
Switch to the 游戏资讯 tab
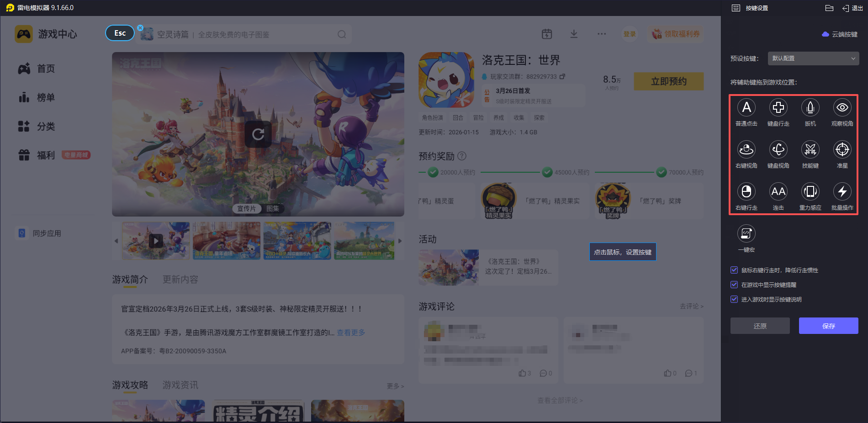point(180,385)
